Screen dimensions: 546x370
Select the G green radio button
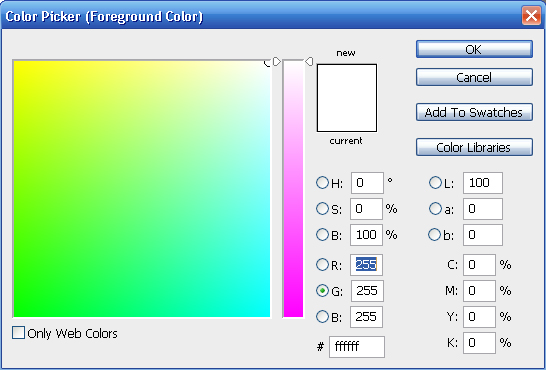point(322,290)
